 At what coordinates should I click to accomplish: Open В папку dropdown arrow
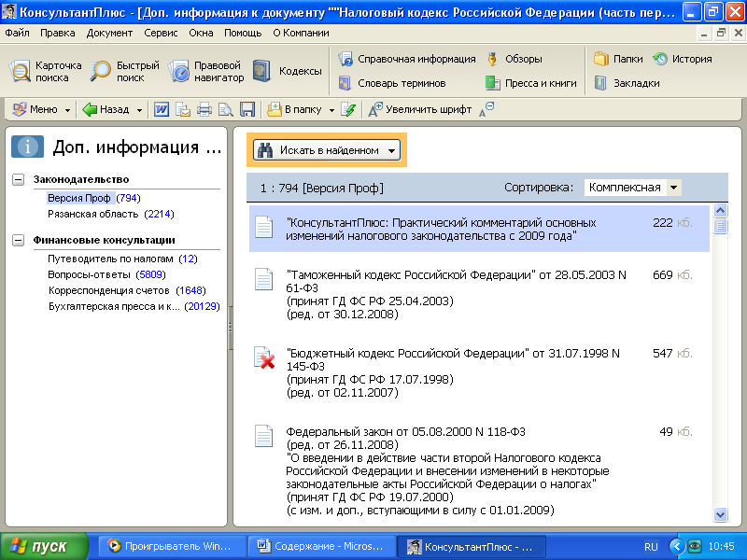331,110
